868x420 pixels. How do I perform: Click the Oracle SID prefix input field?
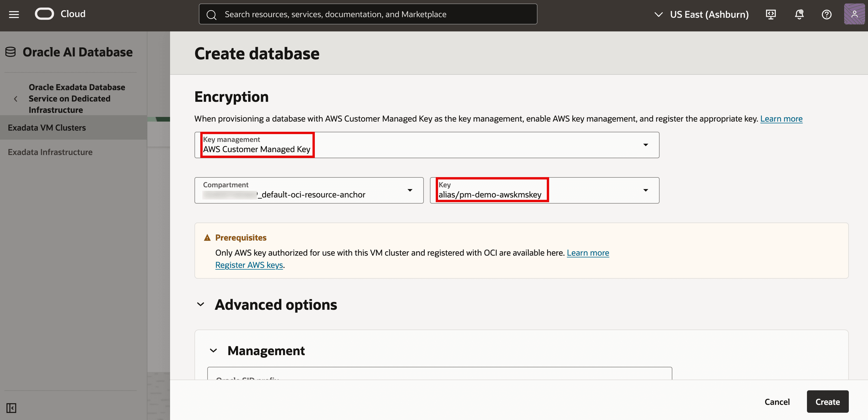coord(440,373)
